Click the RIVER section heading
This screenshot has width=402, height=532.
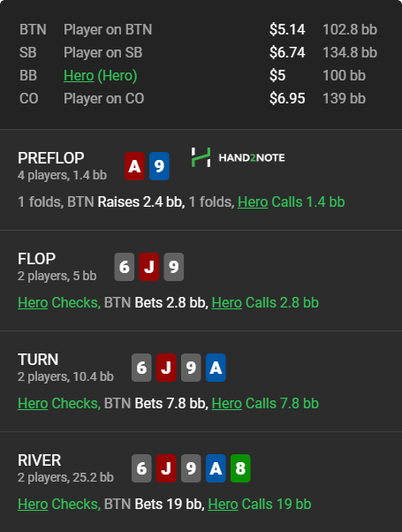(40, 460)
